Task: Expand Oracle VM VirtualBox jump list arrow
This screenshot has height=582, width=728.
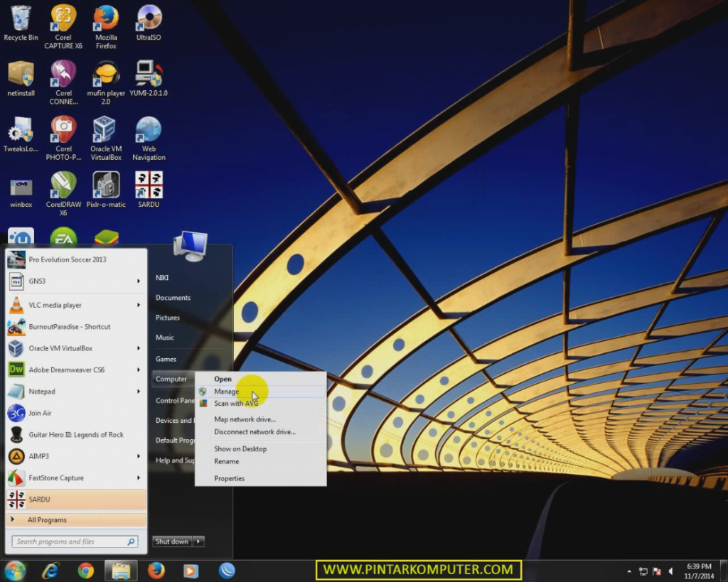Action: coord(139,348)
